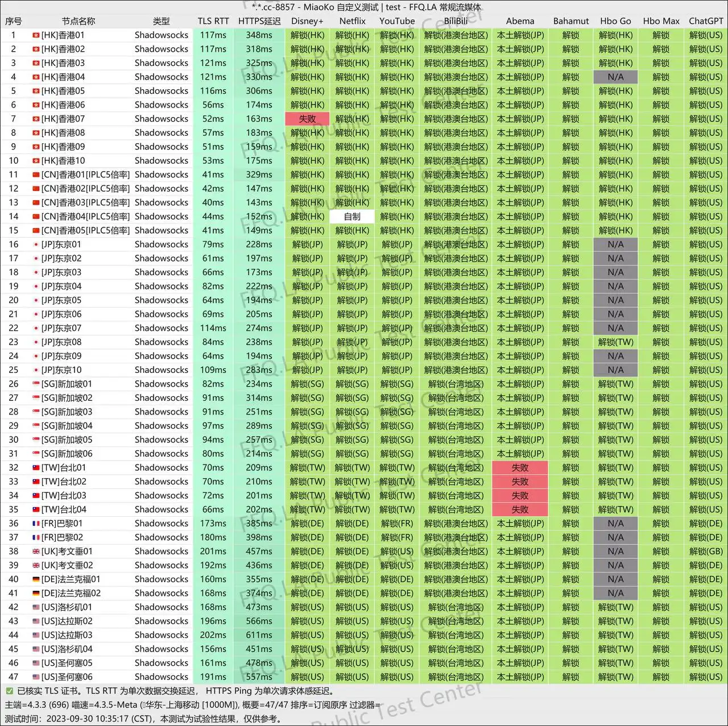Viewport: 728px width, 726px height.
Task: Click the Japan flag beside [JP]东京08
Action: point(36,342)
